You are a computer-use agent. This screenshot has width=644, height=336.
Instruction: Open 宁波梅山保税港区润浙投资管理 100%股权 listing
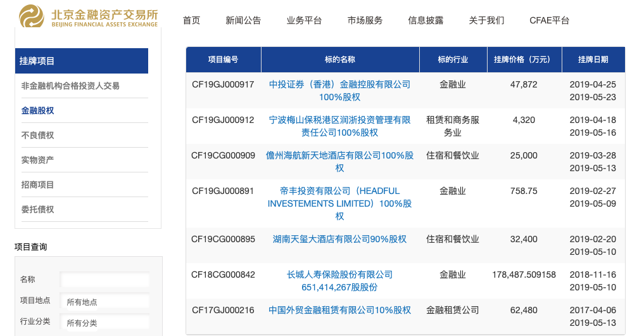tap(339, 126)
